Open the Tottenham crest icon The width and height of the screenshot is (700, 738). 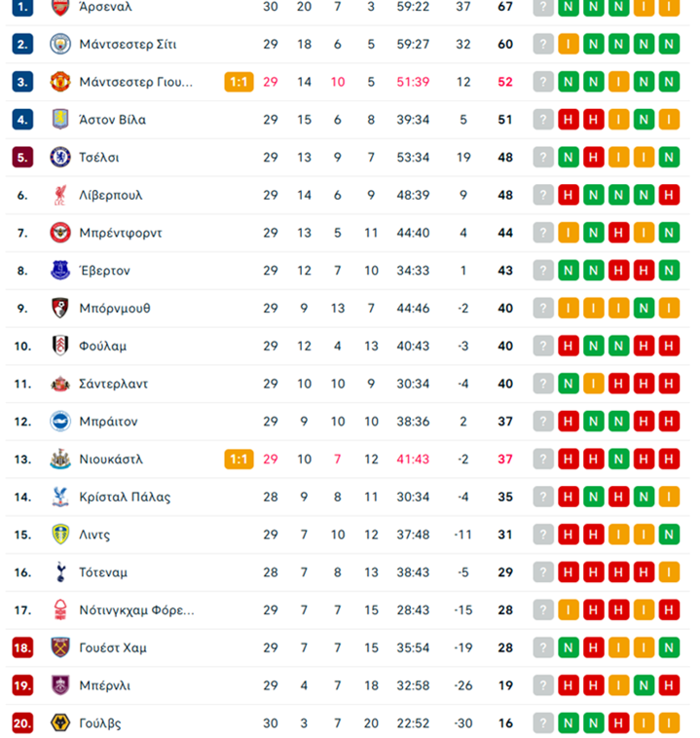click(61, 572)
